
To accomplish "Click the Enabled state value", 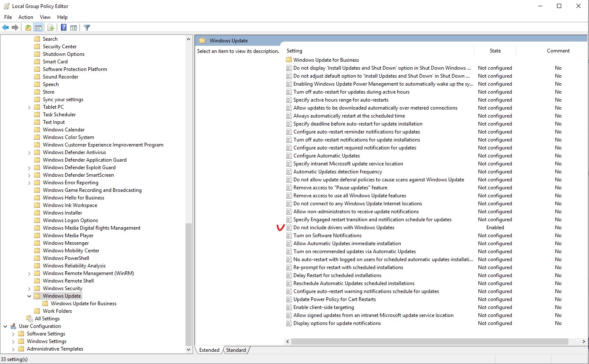I will [495, 228].
